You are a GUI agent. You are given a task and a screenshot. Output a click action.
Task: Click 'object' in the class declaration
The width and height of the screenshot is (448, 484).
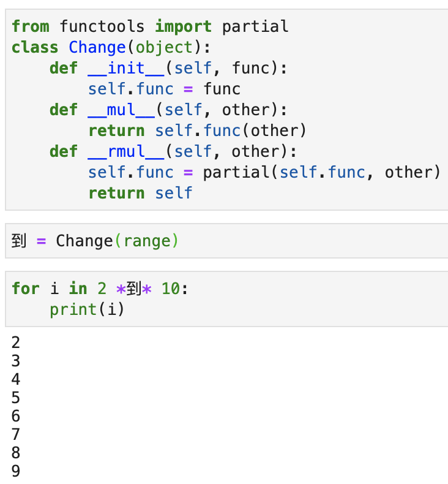pyautogui.click(x=165, y=48)
